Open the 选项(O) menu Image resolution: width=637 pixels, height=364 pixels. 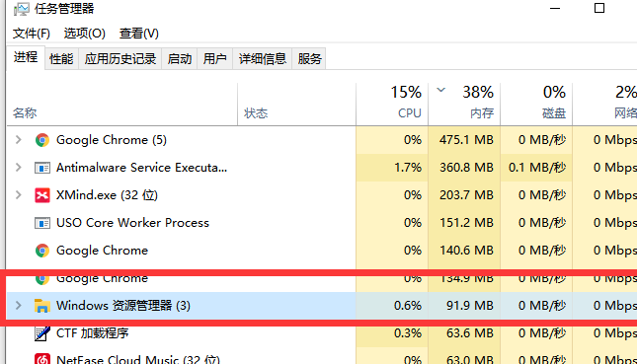(x=85, y=34)
